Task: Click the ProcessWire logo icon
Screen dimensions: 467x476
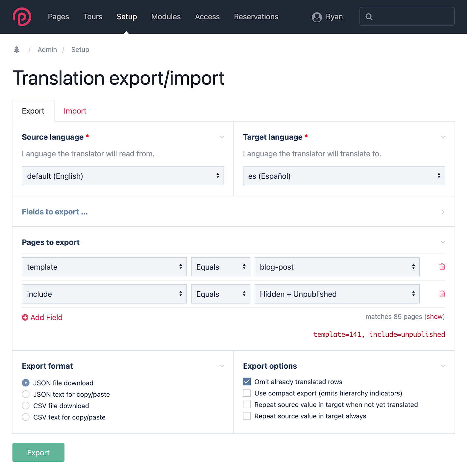Action: pyautogui.click(x=22, y=17)
